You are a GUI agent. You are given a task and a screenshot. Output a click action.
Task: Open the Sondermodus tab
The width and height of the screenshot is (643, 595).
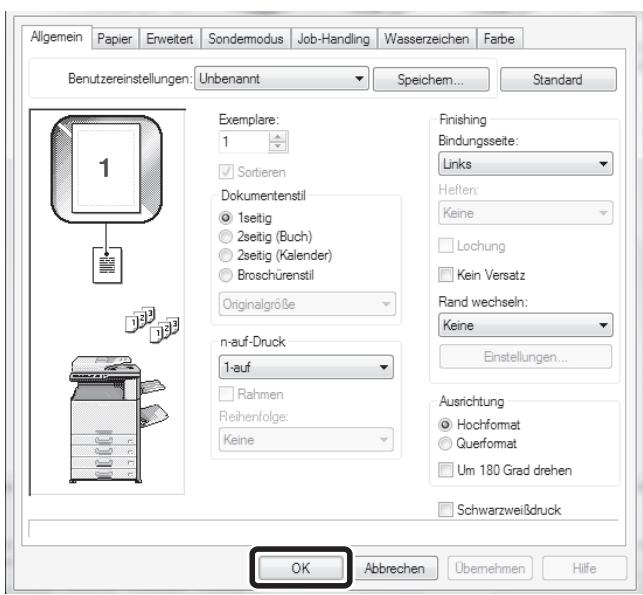pyautogui.click(x=246, y=39)
